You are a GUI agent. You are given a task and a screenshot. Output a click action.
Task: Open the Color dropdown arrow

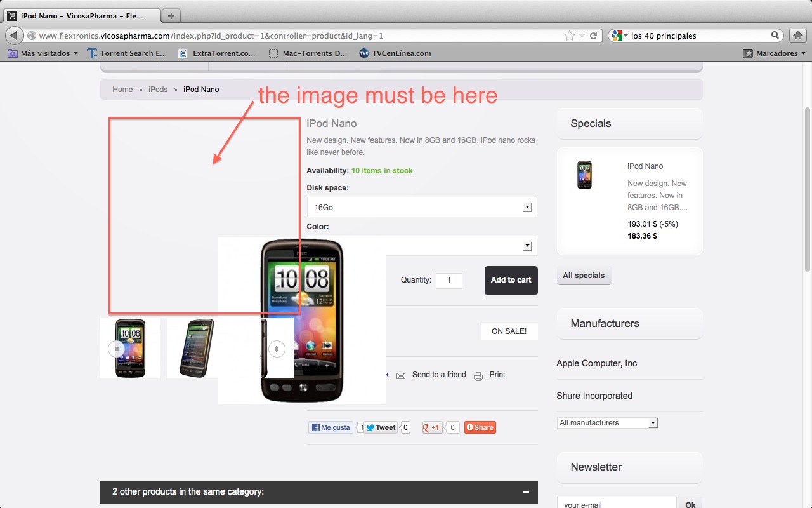pos(527,246)
